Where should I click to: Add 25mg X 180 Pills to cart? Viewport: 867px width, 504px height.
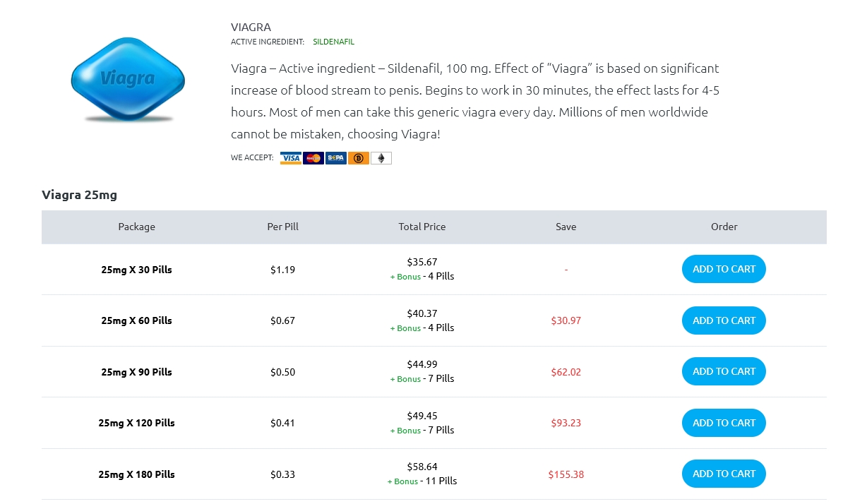click(724, 474)
